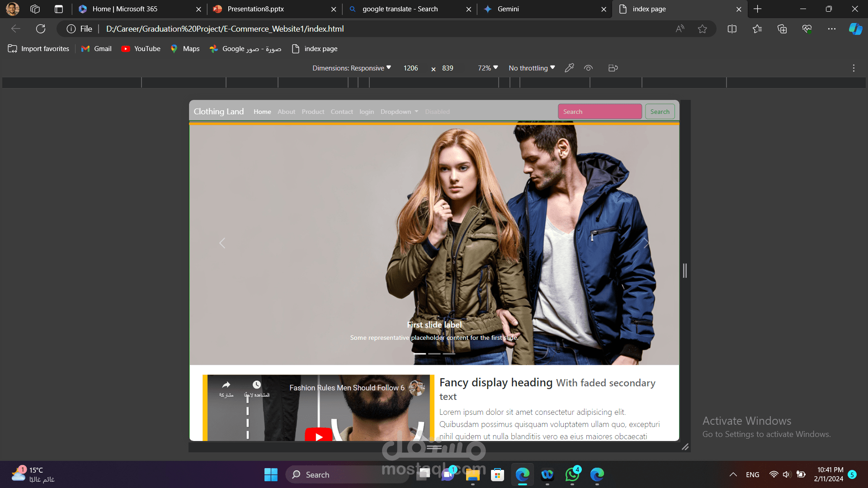Open a new browser tab with plus

point(758,9)
